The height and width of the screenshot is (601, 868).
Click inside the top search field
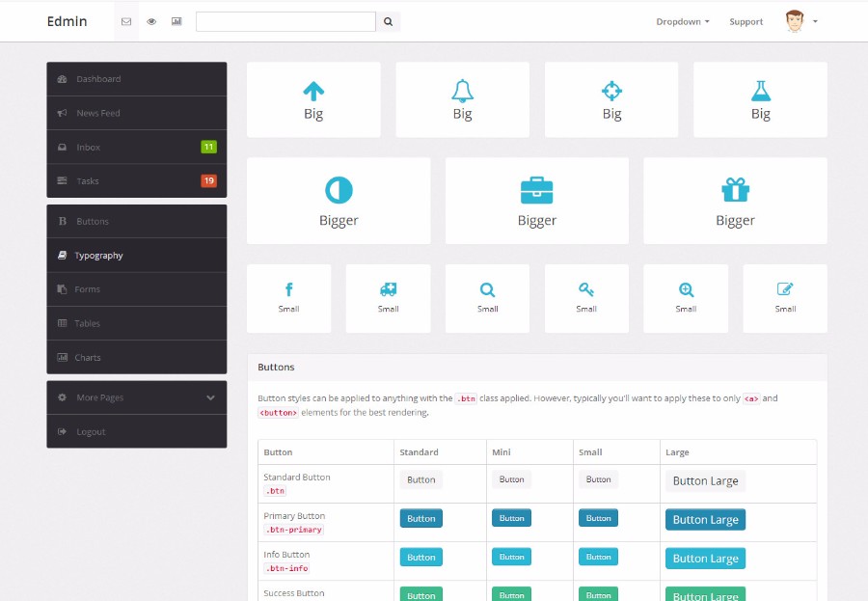pos(285,21)
